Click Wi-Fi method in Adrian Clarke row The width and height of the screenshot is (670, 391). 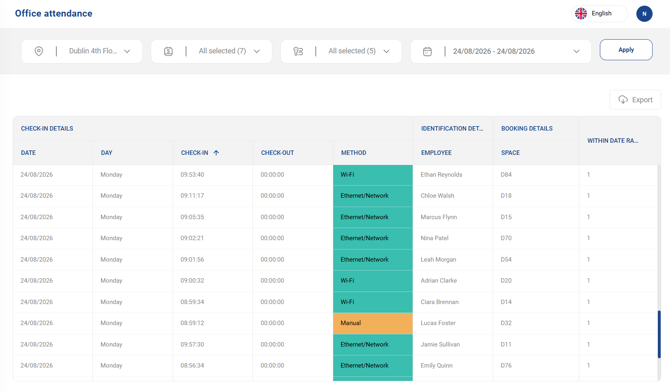click(373, 281)
